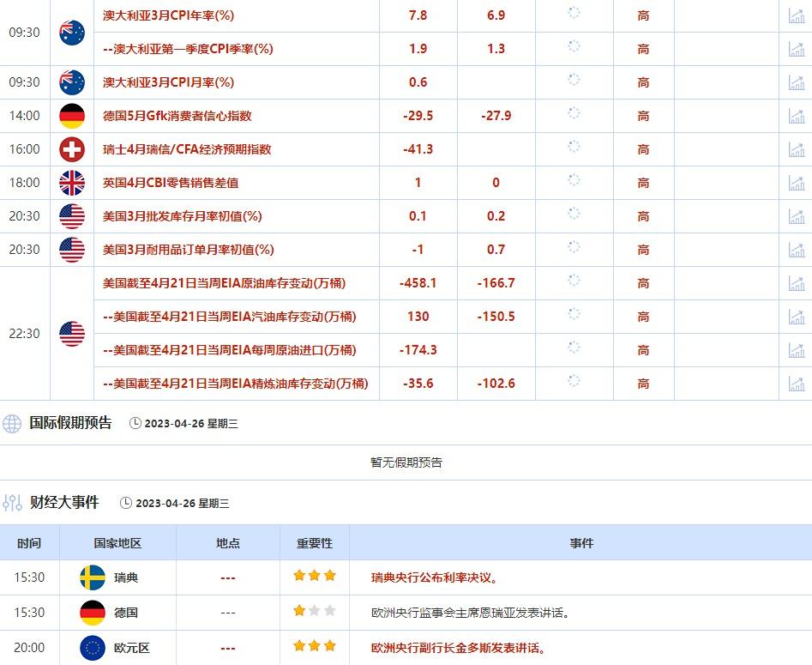Click the 欧洲央行副行长金多斯发表讲话 event

pos(458,648)
